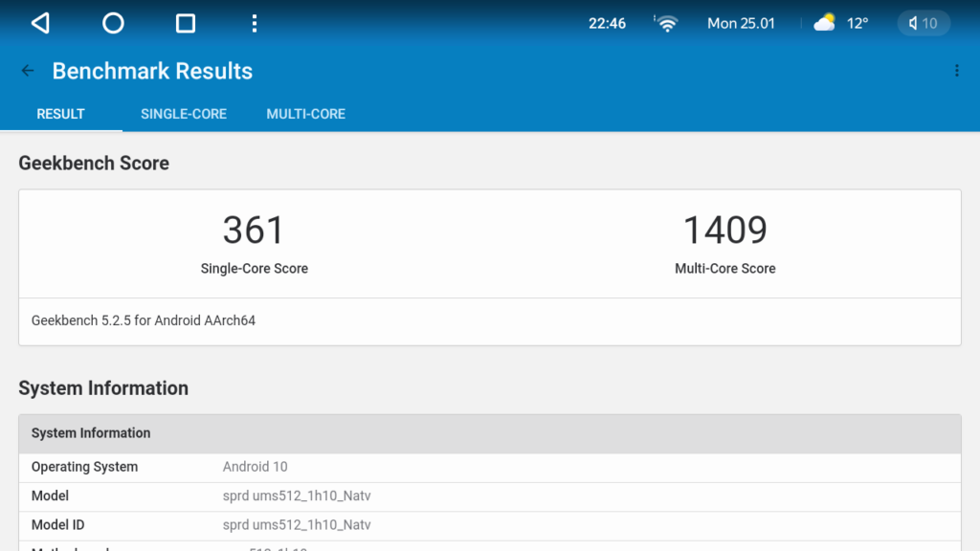Switch to the SINGLE-CORE tab
Image resolution: width=980 pixels, height=551 pixels.
184,114
